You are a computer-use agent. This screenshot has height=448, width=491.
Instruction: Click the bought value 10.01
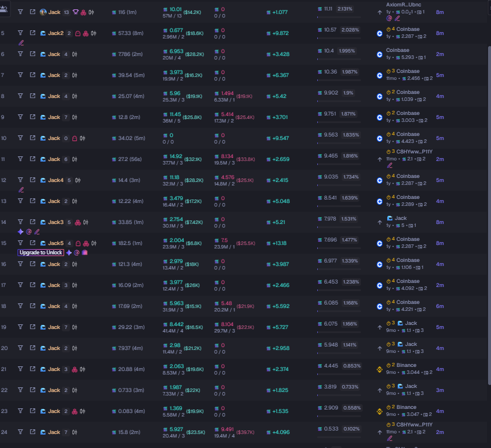(176, 9)
